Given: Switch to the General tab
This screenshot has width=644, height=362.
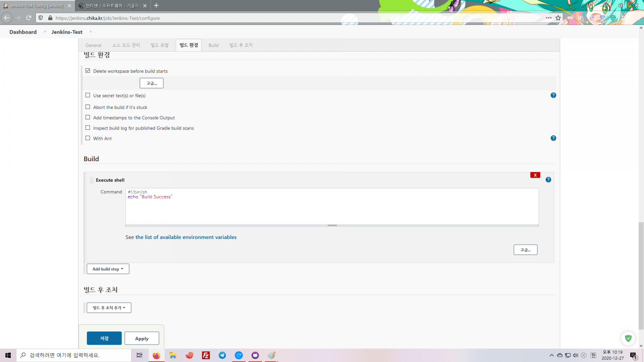Looking at the screenshot, I should [93, 45].
